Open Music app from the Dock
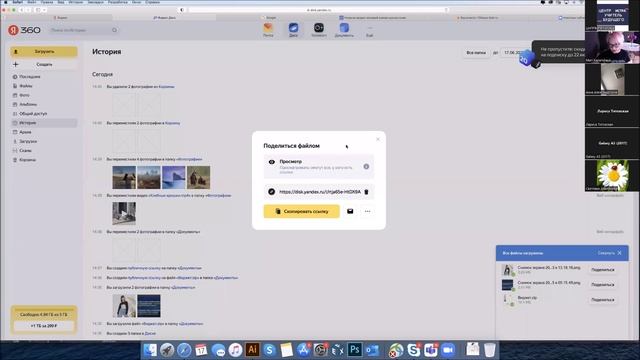The width and height of the screenshot is (640, 360). pyautogui.click(x=236, y=350)
